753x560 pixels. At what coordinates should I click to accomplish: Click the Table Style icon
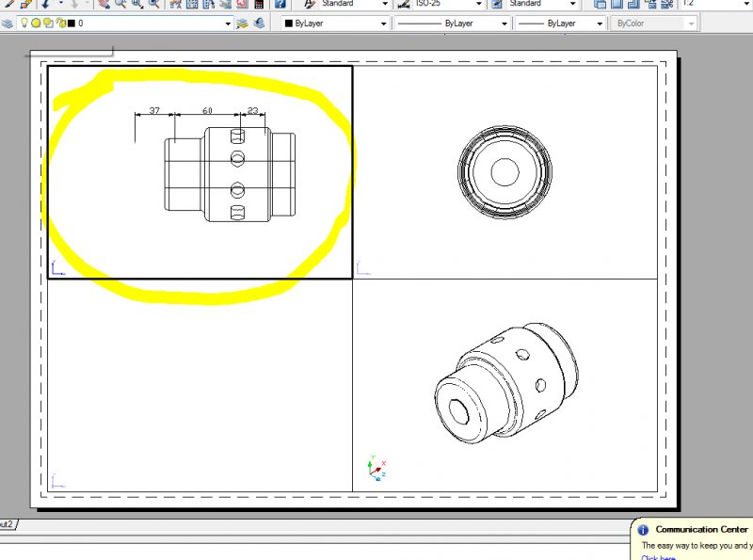(498, 4)
